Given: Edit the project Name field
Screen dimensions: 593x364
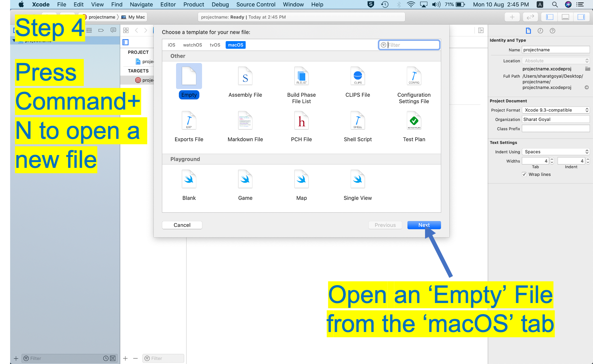Looking at the screenshot, I should pyautogui.click(x=556, y=50).
